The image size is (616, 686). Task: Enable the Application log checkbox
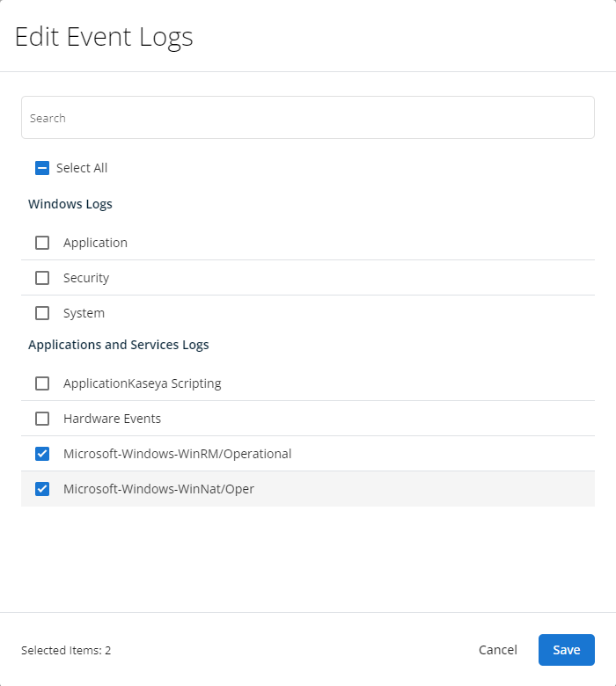tap(42, 243)
